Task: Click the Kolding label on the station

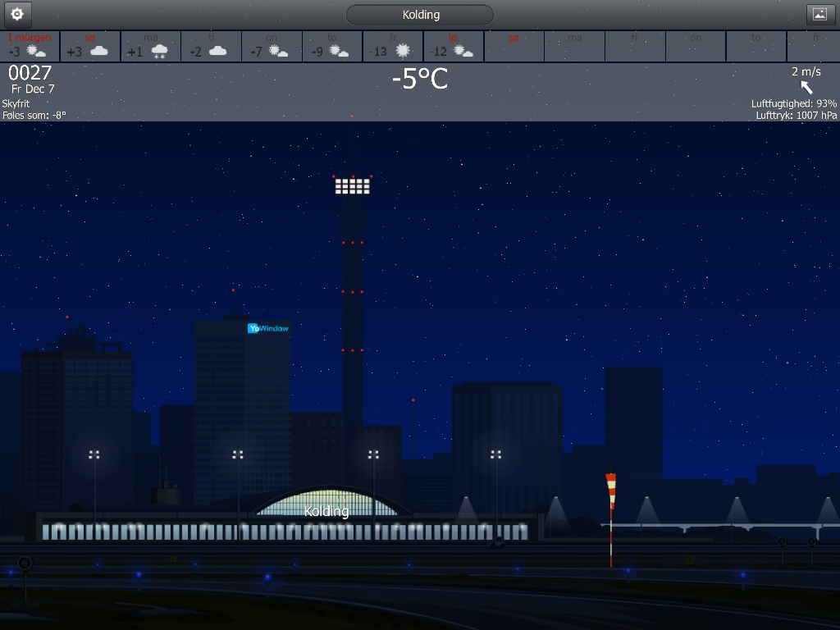Action: (326, 512)
